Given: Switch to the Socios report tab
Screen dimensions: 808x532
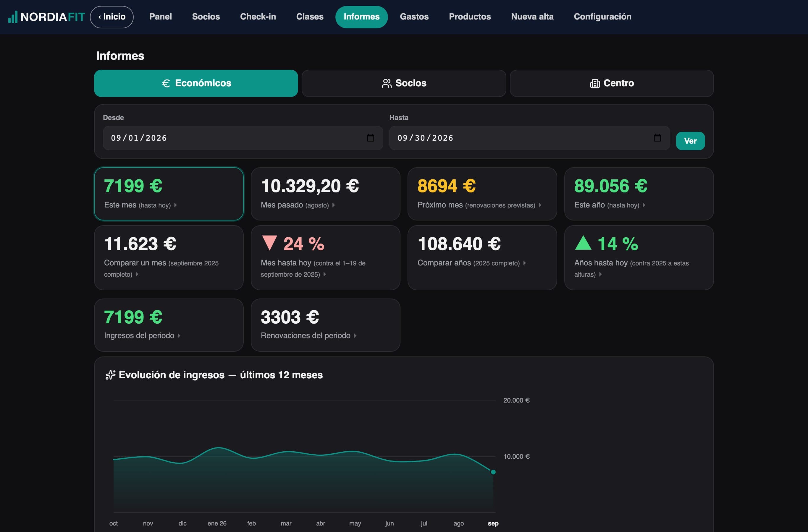Looking at the screenshot, I should click(404, 83).
